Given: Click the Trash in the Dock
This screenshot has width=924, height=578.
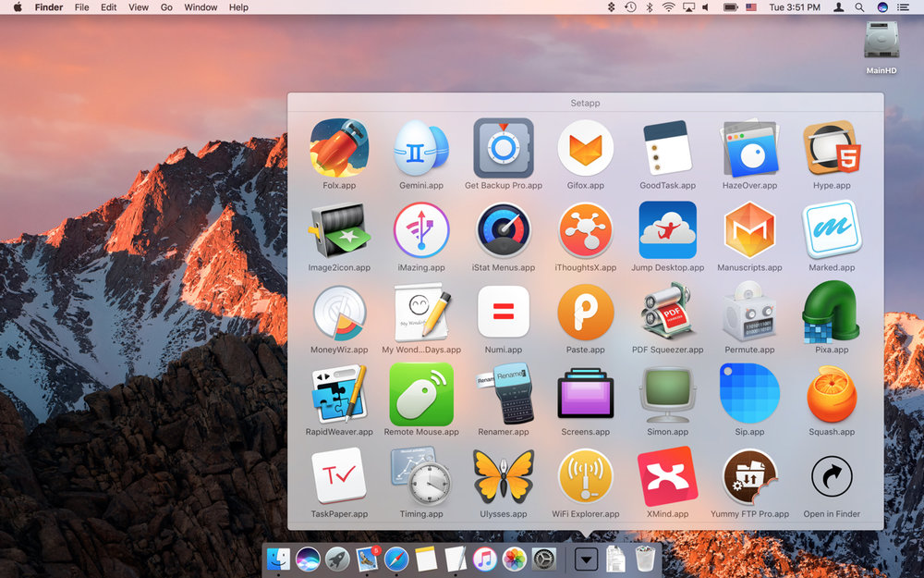Looking at the screenshot, I should [x=646, y=559].
